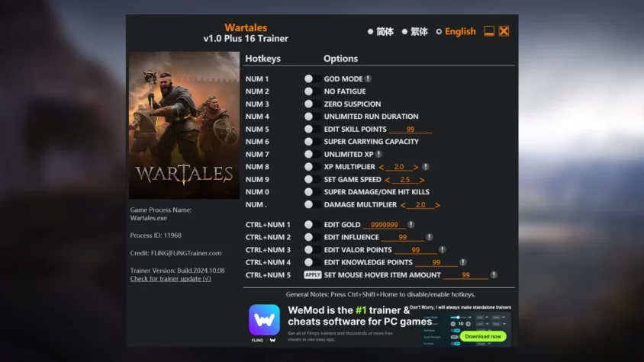
Task: Enable Edit Skill Points toggle
Action: pyautogui.click(x=312, y=129)
